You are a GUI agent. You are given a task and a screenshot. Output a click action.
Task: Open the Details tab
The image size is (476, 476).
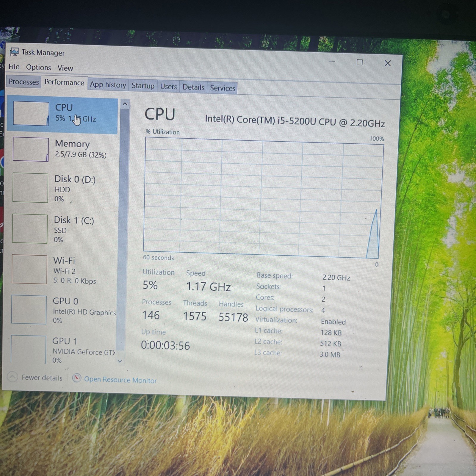193,87
